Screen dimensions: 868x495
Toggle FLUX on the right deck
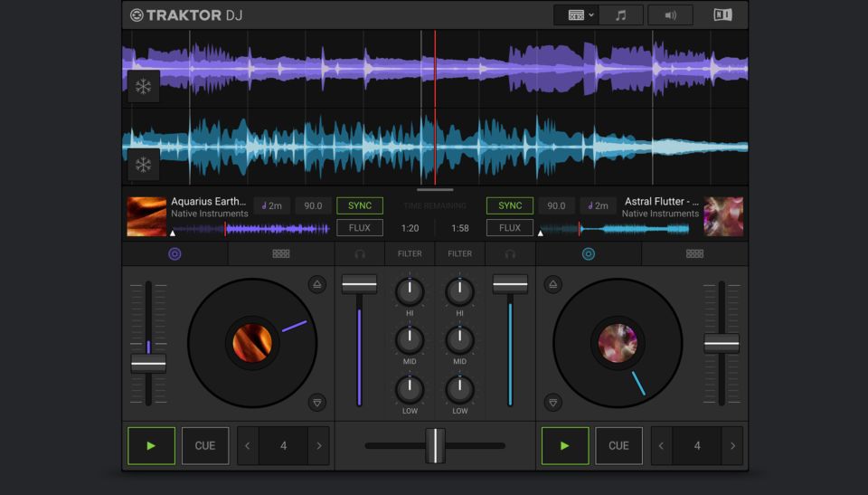tap(510, 228)
